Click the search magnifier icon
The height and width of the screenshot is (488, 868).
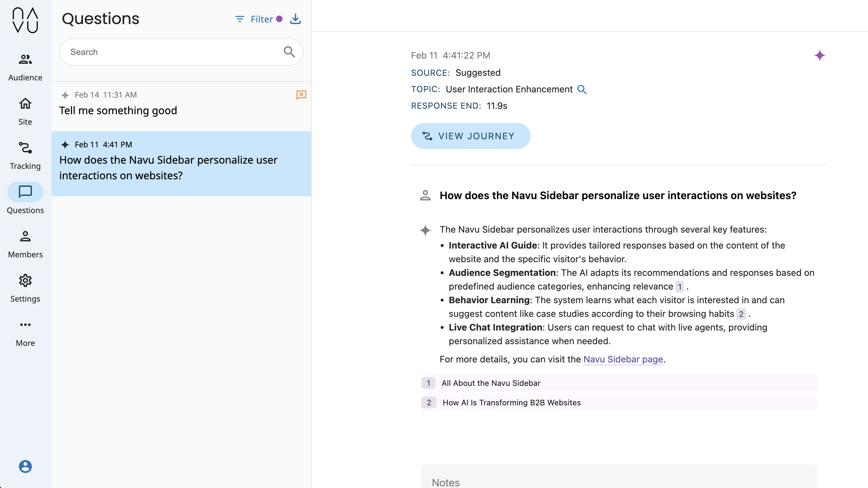289,52
